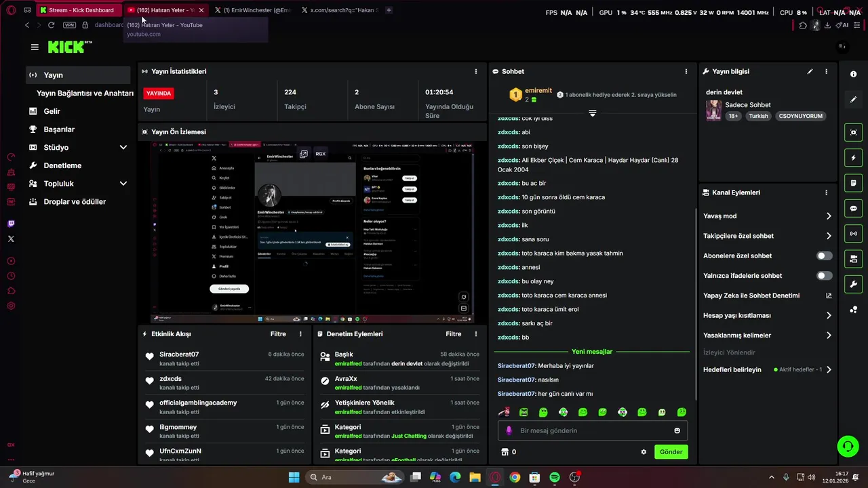Click the CSOYNUYORUM stream tag
The width and height of the screenshot is (868, 488).
[800, 116]
